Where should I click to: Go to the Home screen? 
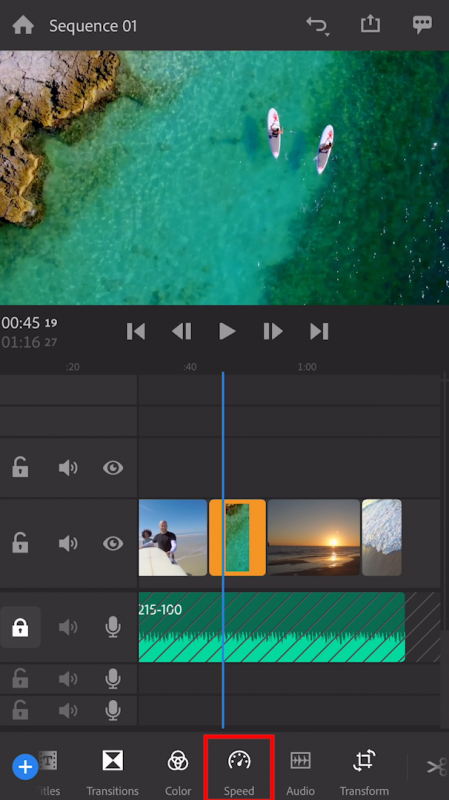coord(23,25)
